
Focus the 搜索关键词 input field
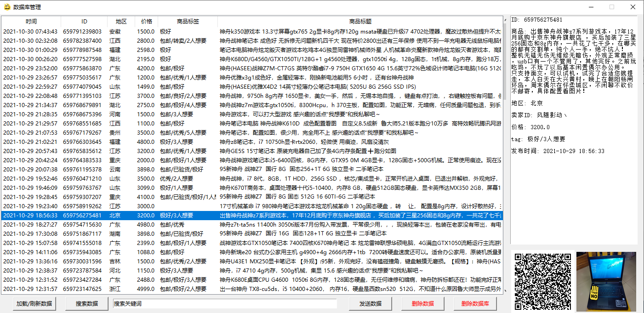click(225, 303)
